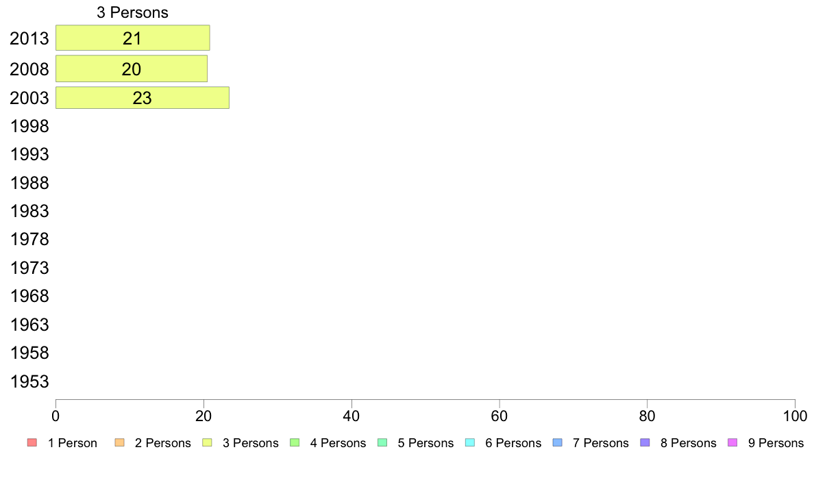Image resolution: width=814 pixels, height=504 pixels.
Task: Click the 9 Persons legend text
Action: pyautogui.click(x=776, y=443)
